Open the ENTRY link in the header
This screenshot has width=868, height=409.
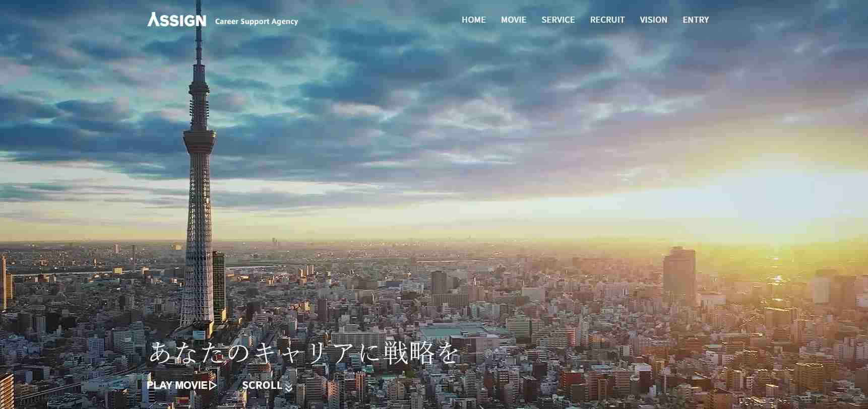pyautogui.click(x=696, y=20)
